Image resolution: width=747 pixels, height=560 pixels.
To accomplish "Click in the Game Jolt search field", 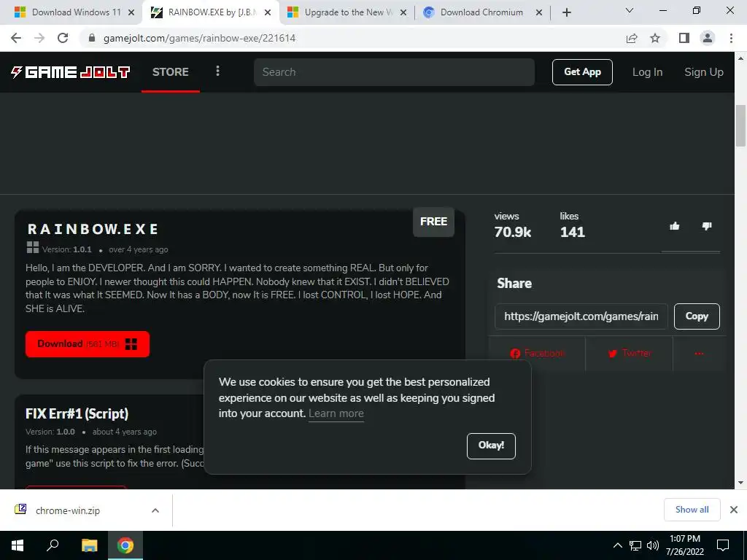I will pos(394,72).
